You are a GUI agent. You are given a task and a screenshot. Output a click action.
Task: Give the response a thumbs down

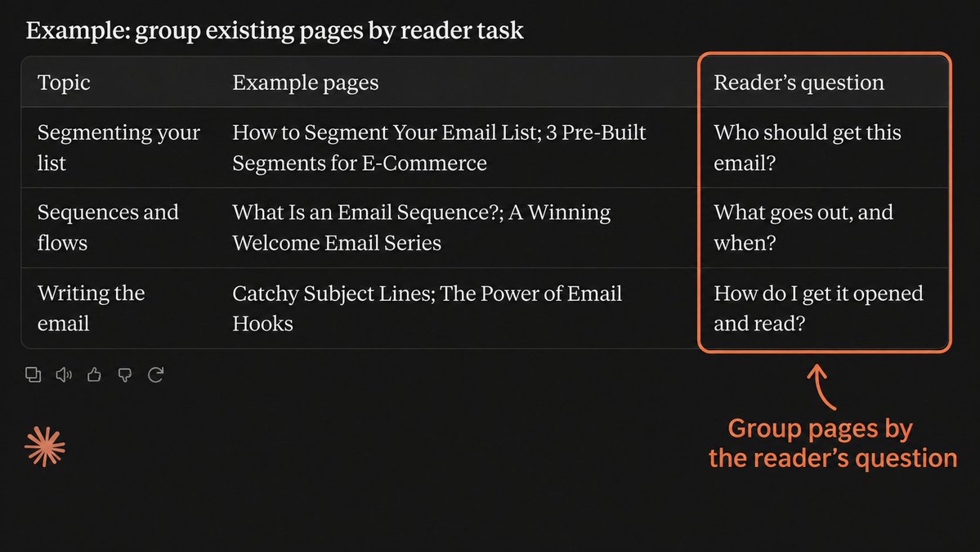tap(125, 375)
